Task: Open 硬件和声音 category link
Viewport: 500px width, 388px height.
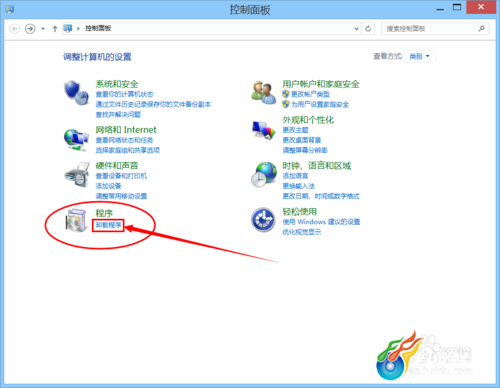Action: click(x=117, y=166)
